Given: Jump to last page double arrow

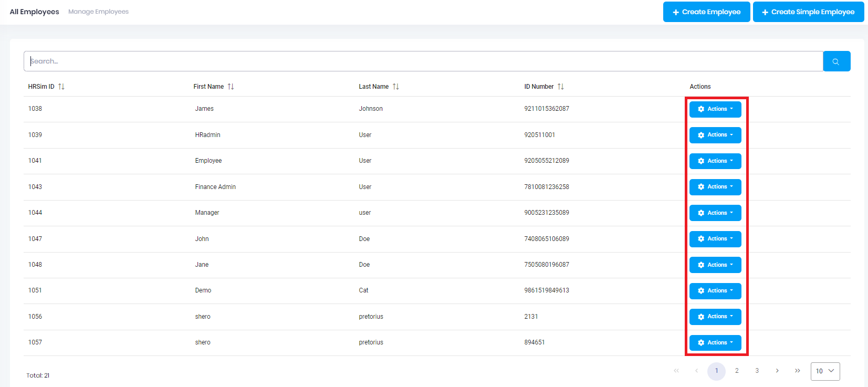Looking at the screenshot, I should tap(798, 371).
